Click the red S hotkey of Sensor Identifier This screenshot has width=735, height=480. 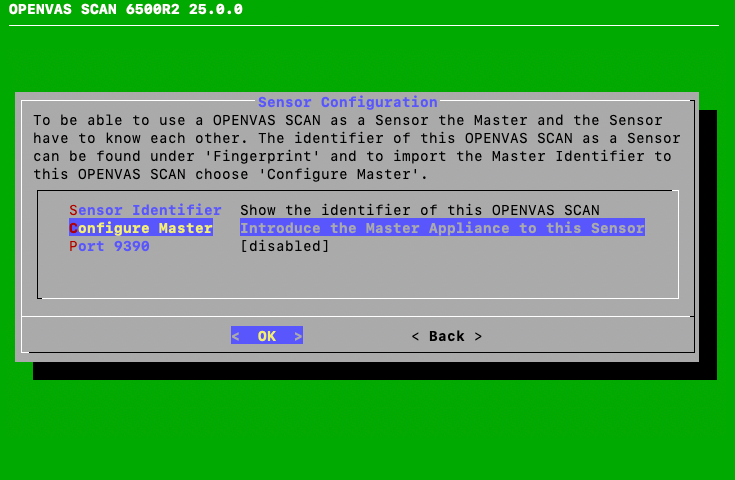coord(73,210)
